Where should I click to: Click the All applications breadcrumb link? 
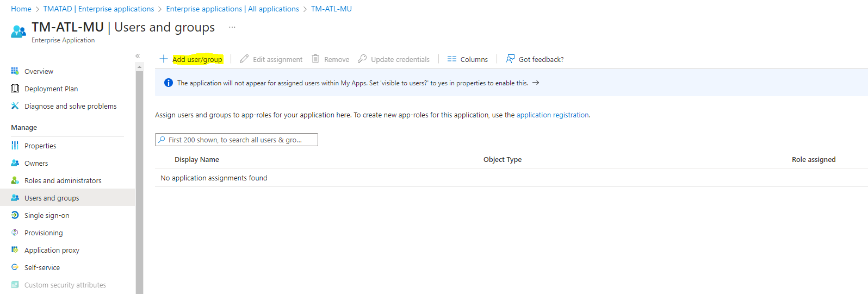[232, 9]
